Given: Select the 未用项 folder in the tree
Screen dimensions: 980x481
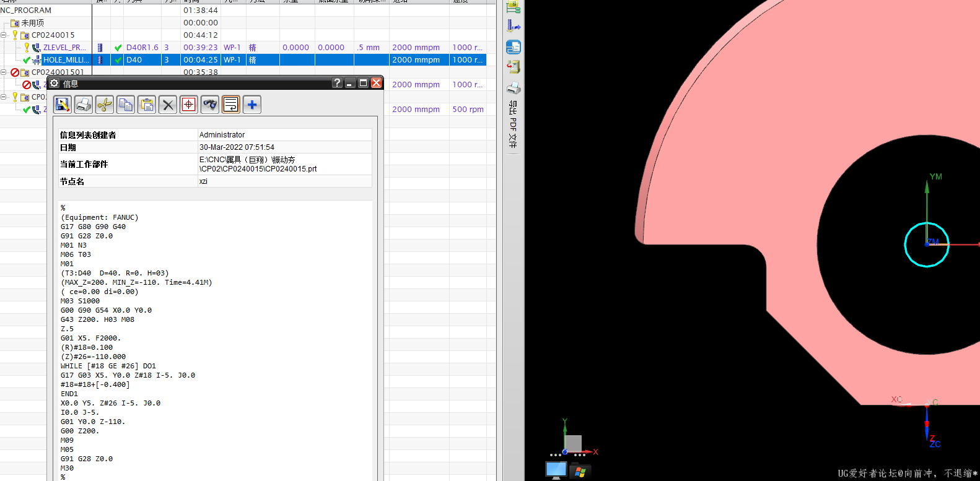Looking at the screenshot, I should (33, 23).
